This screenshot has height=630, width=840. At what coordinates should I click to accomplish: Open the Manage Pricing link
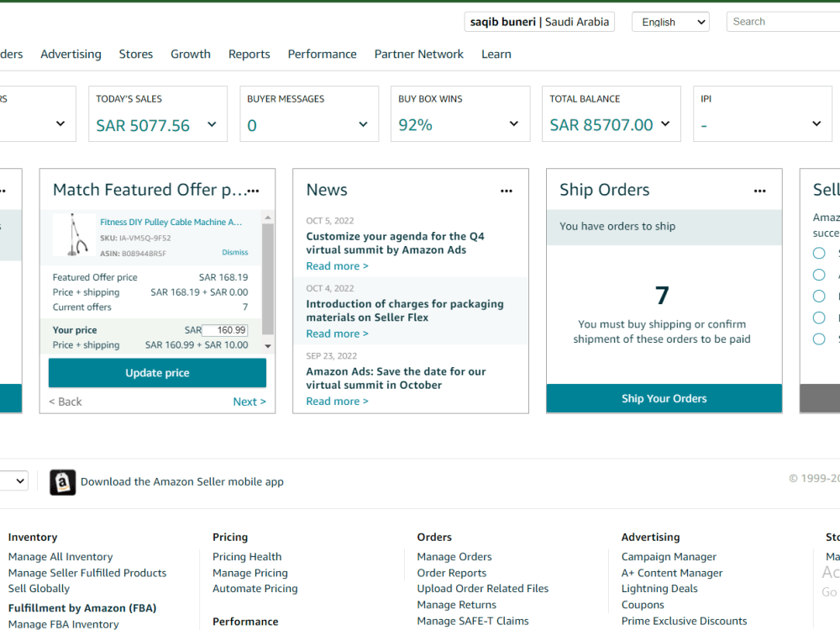(250, 573)
